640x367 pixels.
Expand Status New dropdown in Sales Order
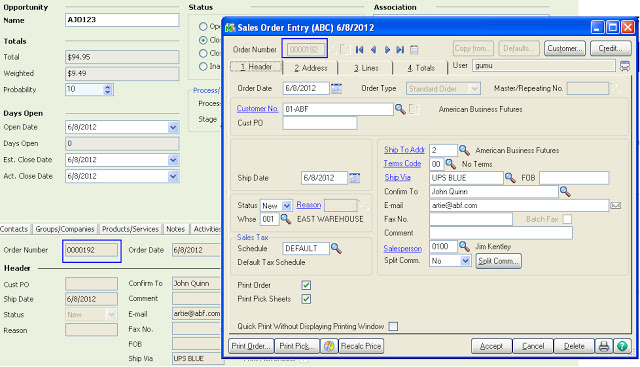point(287,205)
